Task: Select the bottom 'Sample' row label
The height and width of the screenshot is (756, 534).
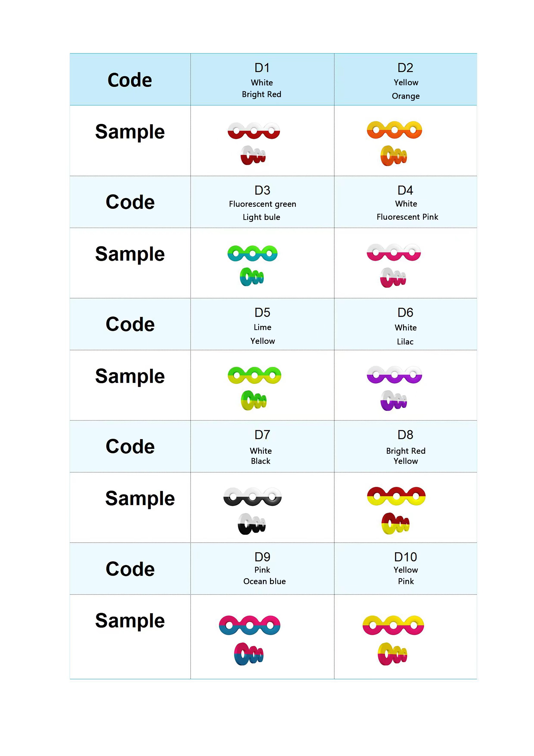Action: pyautogui.click(x=130, y=621)
